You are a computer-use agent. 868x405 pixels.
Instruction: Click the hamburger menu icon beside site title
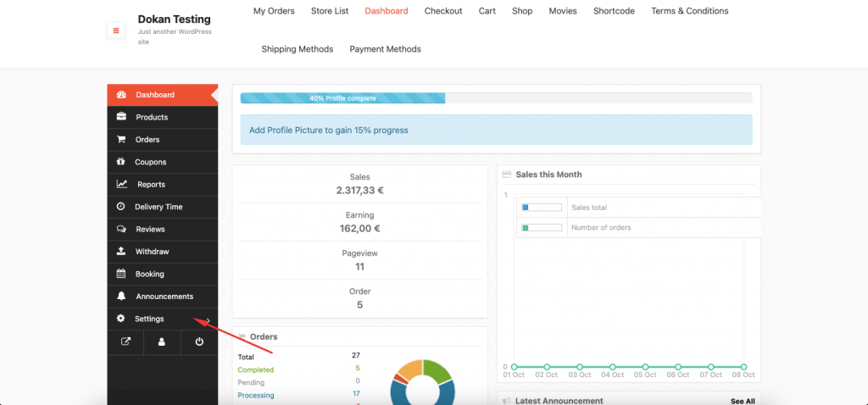pos(116,31)
